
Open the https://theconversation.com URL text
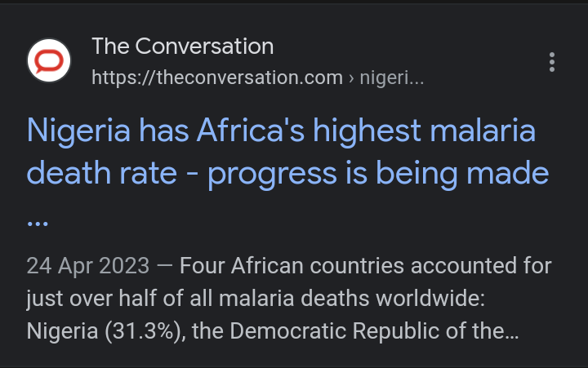pyautogui.click(x=217, y=78)
